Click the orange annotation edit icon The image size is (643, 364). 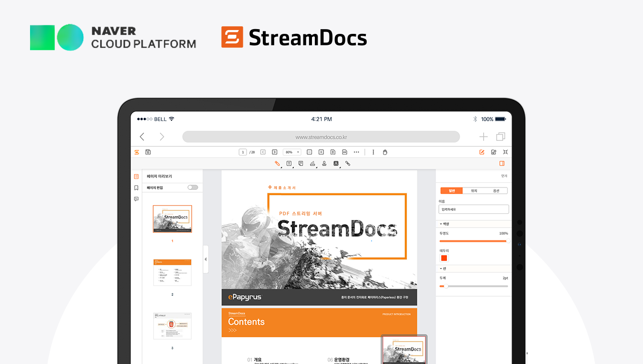click(x=482, y=152)
